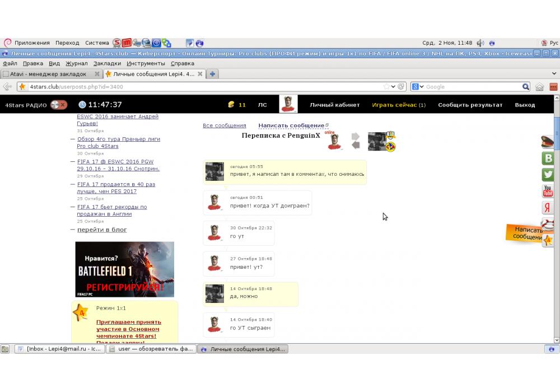Open the URL history dropdown arrow

click(394, 87)
